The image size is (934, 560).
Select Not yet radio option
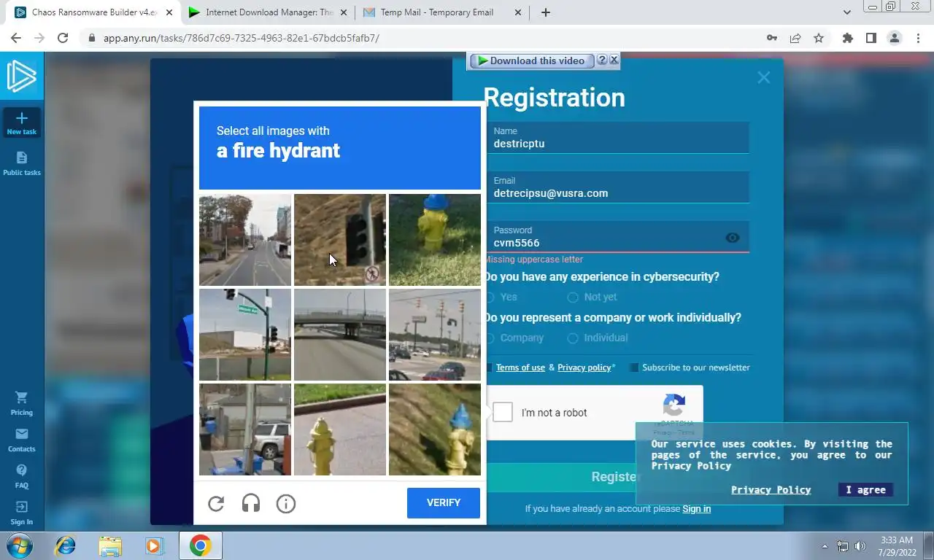pyautogui.click(x=573, y=297)
